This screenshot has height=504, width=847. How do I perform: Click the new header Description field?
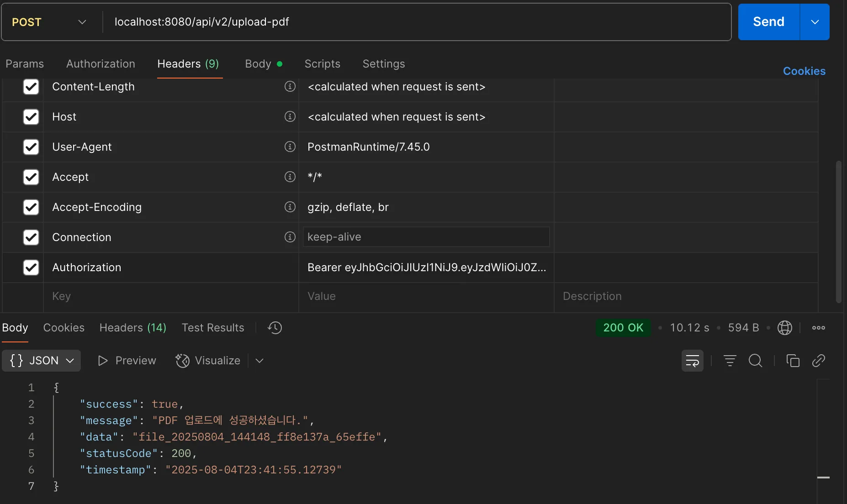[686, 296]
